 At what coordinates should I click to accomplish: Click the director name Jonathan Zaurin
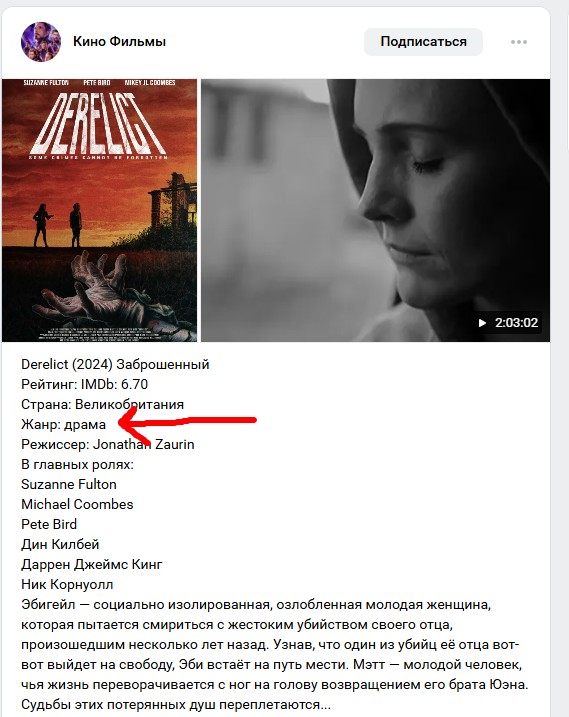point(144,444)
